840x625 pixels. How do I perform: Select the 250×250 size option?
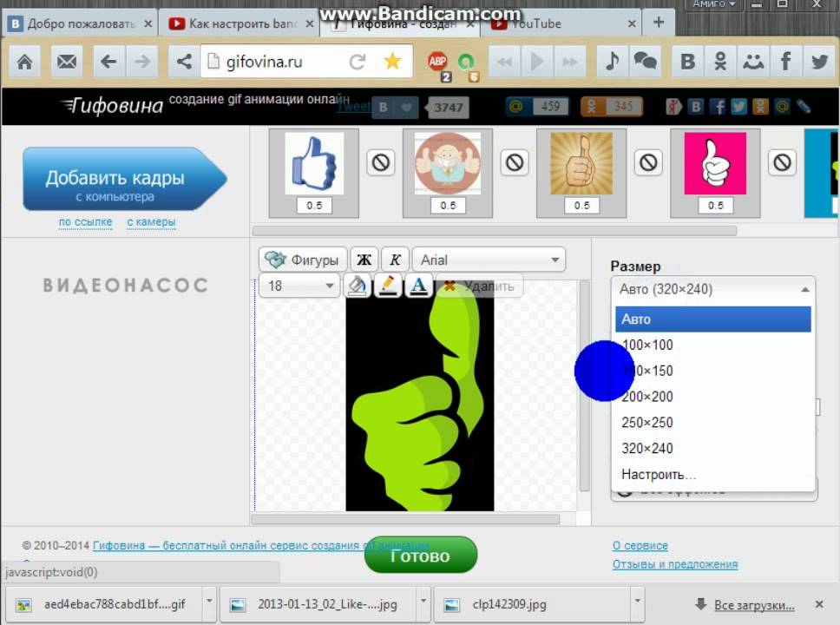point(712,423)
